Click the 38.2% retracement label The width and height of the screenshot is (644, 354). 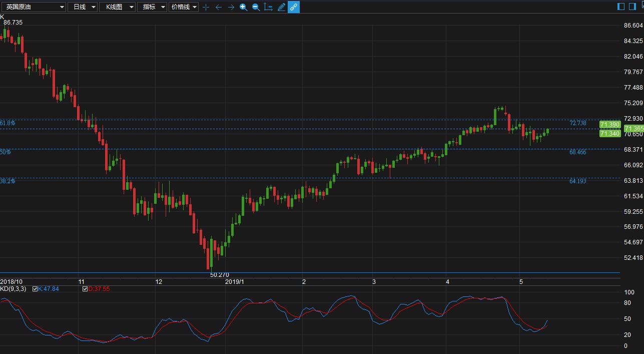click(8, 181)
